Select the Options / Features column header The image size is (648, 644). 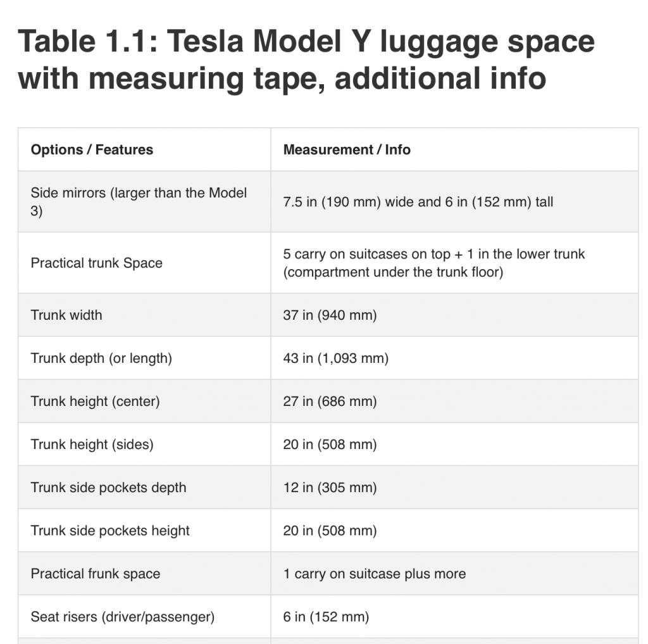92,149
